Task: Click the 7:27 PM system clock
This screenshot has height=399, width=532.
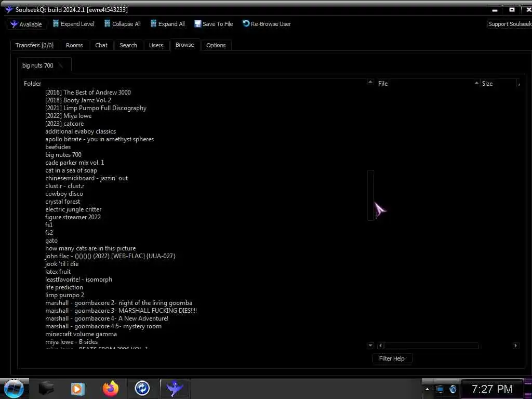Action: [493, 389]
